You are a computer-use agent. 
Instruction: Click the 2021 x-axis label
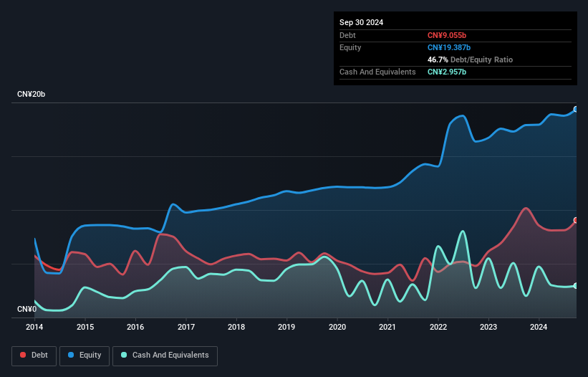click(x=387, y=327)
